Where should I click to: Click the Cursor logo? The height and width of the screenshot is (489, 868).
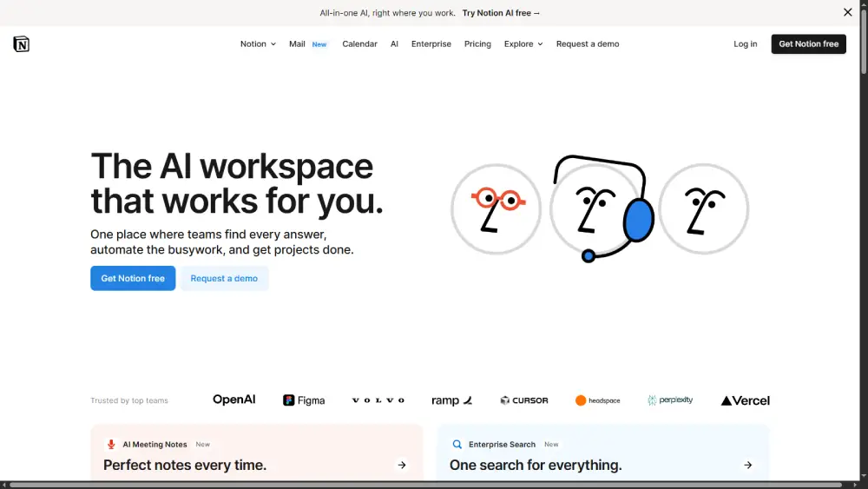click(x=523, y=400)
